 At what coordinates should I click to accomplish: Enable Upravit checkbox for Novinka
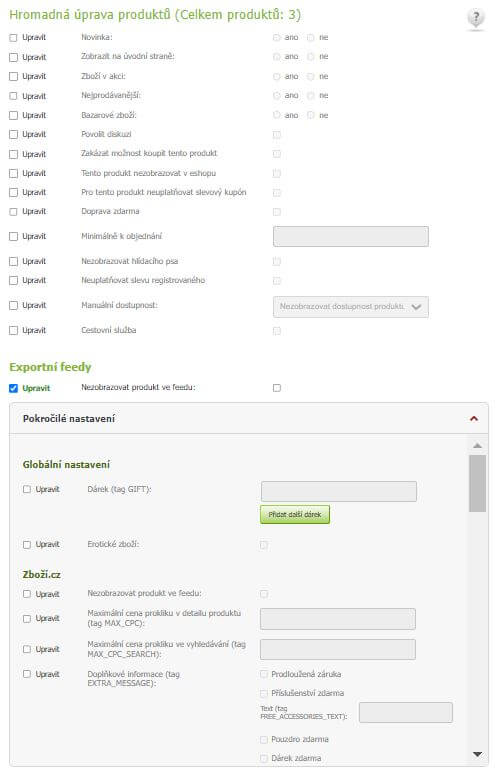pos(13,38)
